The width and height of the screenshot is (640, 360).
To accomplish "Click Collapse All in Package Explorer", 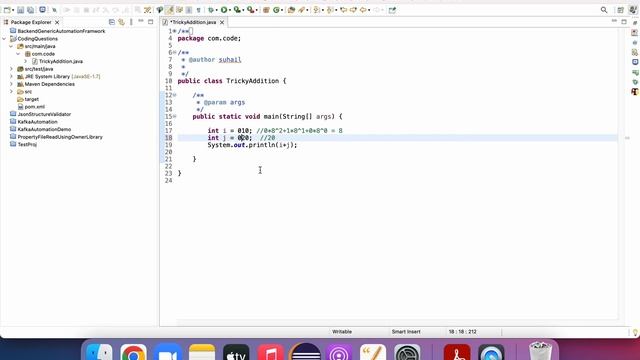I will (112, 22).
